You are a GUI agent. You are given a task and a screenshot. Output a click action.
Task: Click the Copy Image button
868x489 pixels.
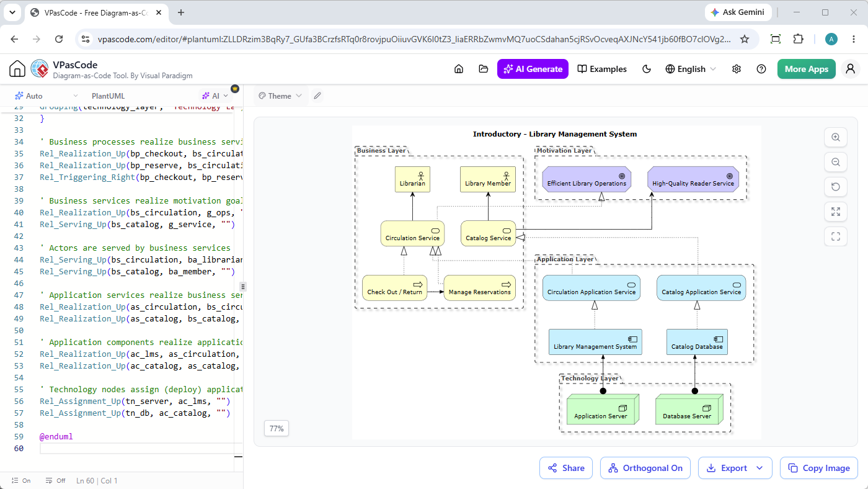[x=819, y=469]
